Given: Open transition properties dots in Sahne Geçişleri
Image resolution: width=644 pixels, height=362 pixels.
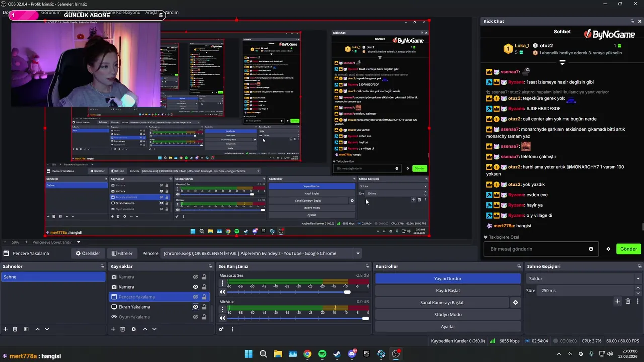Looking at the screenshot, I should coord(638,301).
